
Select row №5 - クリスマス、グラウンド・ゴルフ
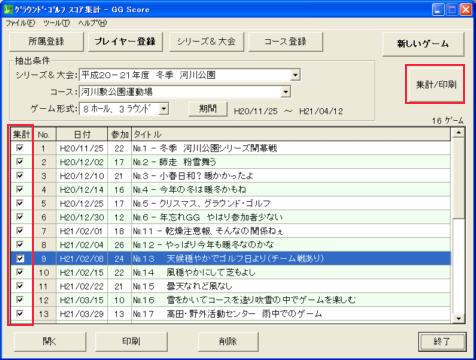(x=231, y=203)
